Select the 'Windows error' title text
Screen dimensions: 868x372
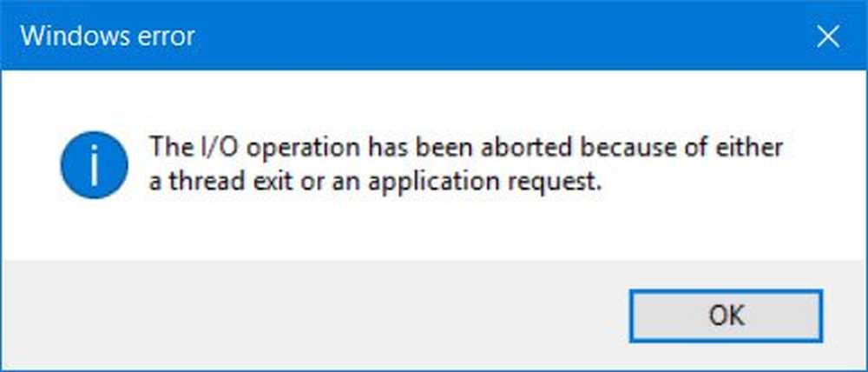click(108, 37)
